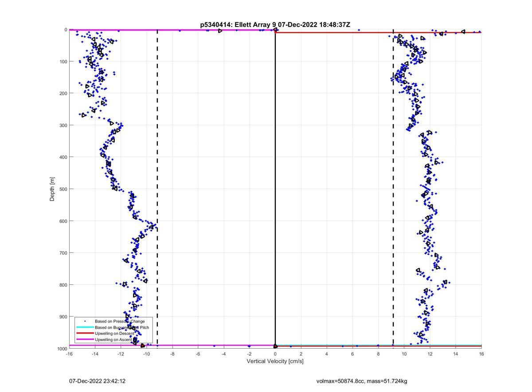
Task: Click the 'volmax=50874.8cc, mass=51.724kg' footer text
Action: tap(362, 381)
